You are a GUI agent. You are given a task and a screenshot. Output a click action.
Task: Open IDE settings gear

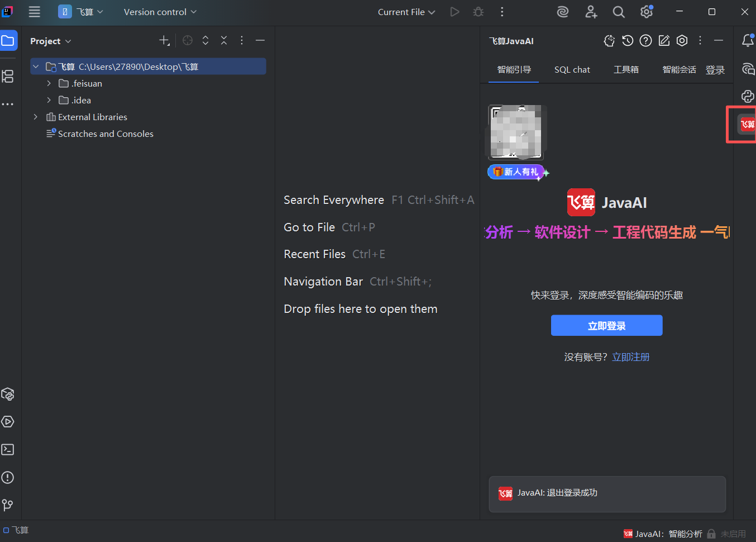[x=647, y=12]
